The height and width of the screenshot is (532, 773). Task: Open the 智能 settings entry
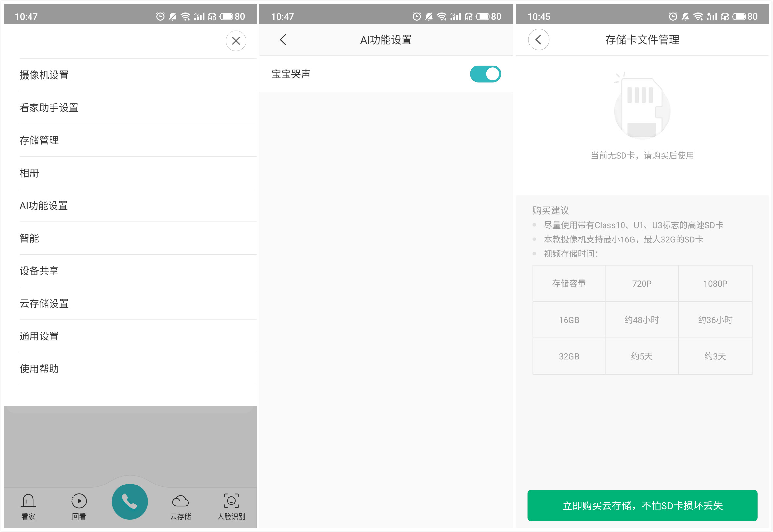click(x=30, y=238)
